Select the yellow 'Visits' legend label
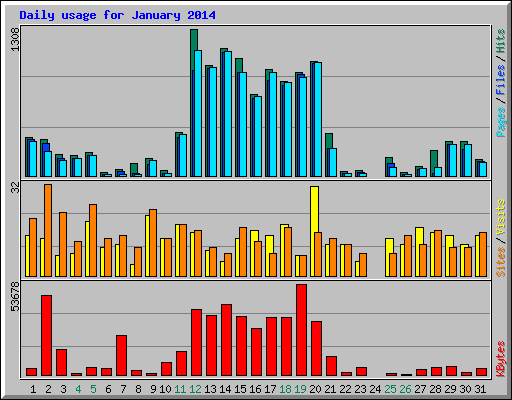The height and width of the screenshot is (400, 512). (x=501, y=217)
